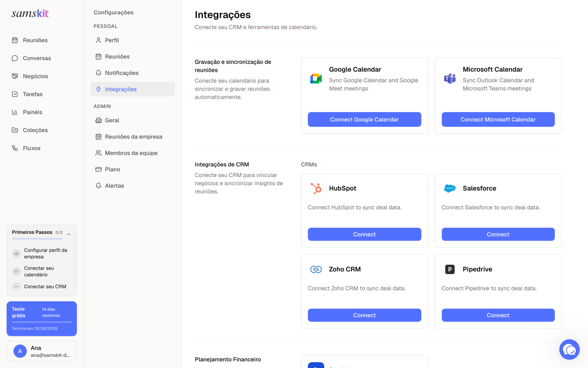Click the Painéis chart icon
Viewport: 588px width, 368px height.
15,112
